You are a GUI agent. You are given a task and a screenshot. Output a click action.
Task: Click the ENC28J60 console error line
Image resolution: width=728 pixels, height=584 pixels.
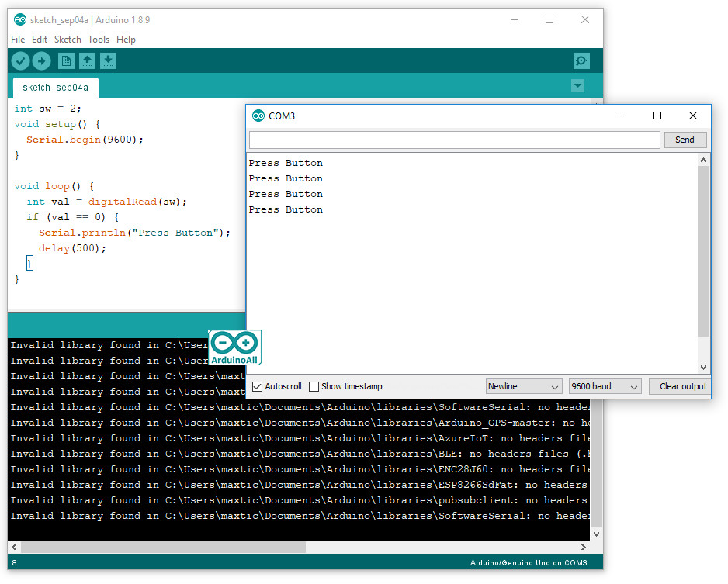300,469
